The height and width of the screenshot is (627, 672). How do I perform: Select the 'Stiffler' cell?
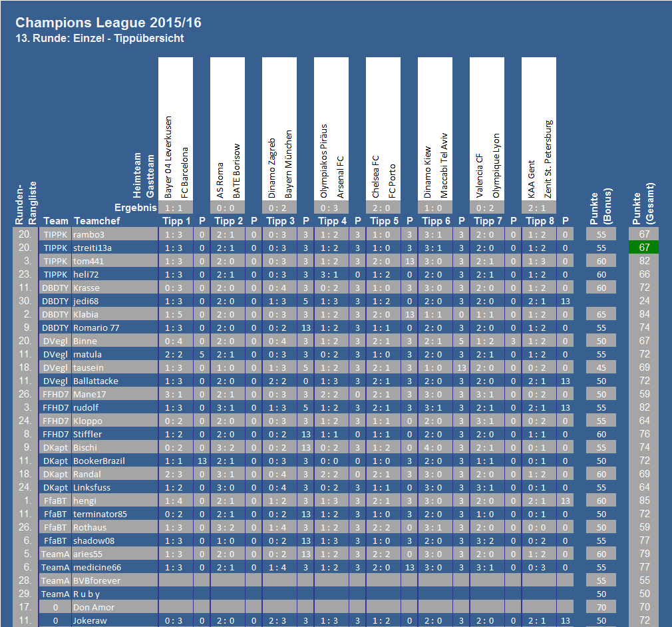point(115,434)
